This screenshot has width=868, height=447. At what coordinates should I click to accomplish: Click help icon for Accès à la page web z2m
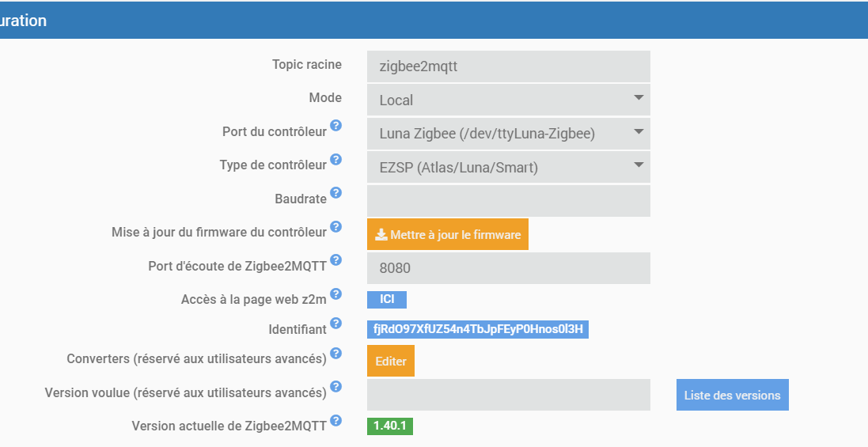click(x=335, y=294)
